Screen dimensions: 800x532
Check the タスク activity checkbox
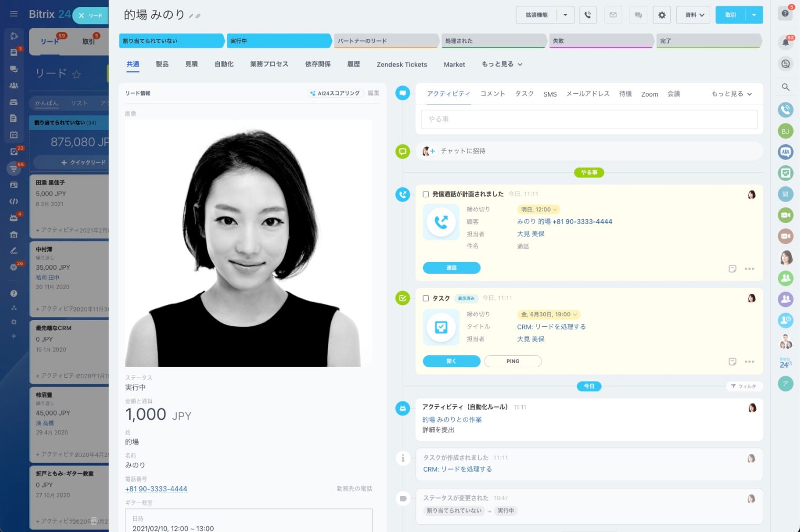tap(426, 298)
